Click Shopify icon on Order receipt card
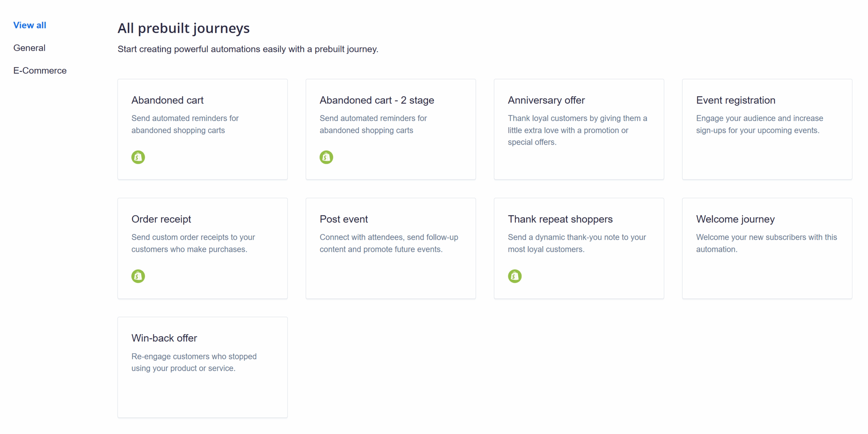This screenshot has width=868, height=434. [x=138, y=276]
